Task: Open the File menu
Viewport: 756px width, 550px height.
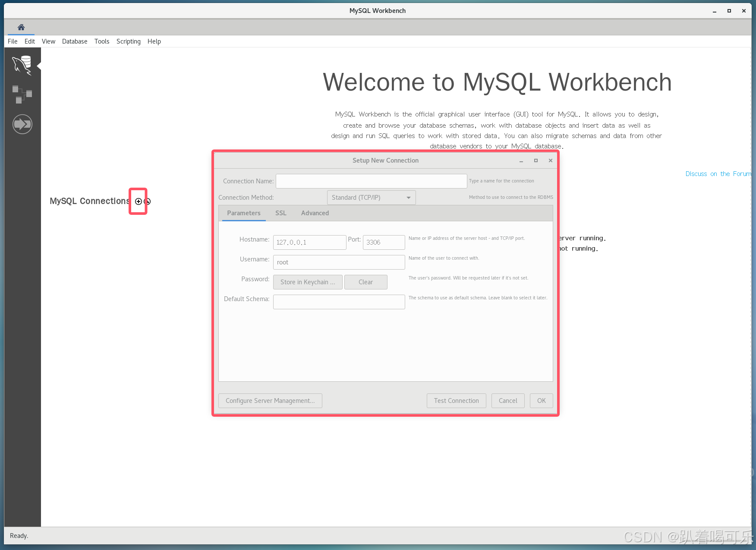Action: [13, 41]
